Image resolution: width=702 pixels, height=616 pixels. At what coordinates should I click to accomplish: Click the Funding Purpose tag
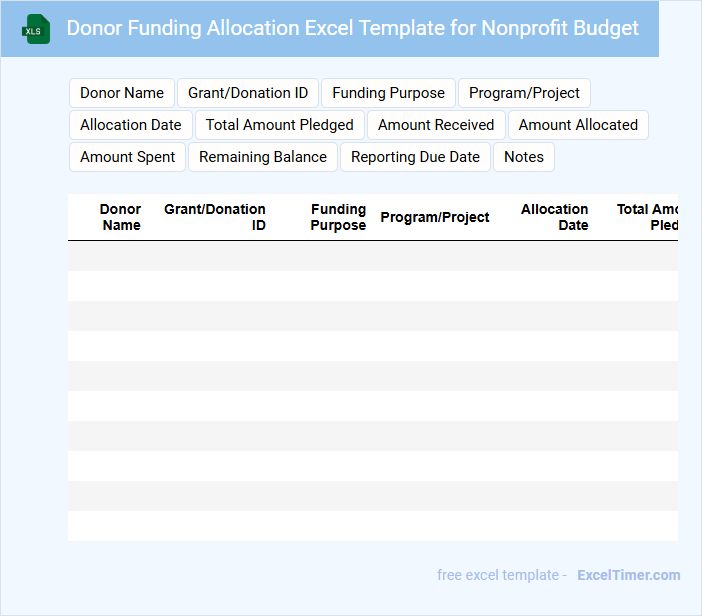[388, 93]
